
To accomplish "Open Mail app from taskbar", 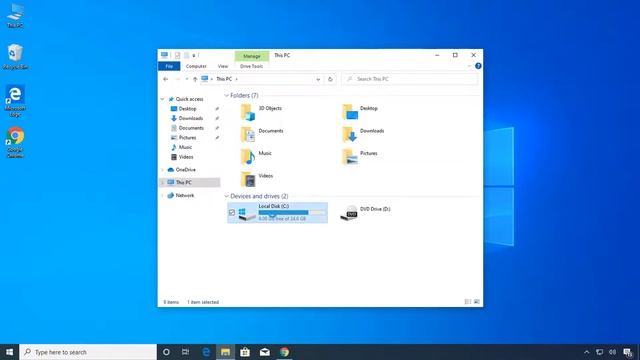I will pos(264,352).
